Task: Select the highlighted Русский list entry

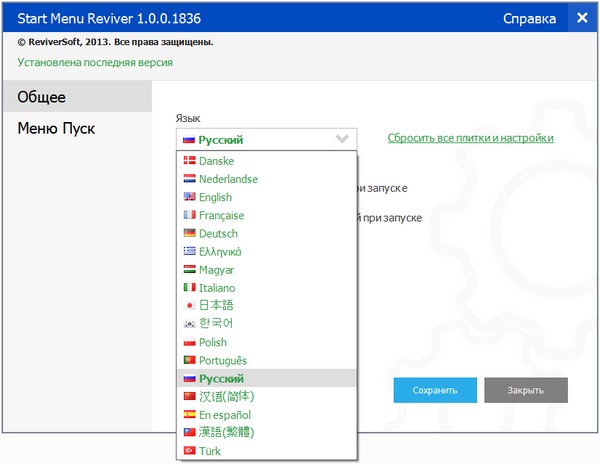Action: coord(221,378)
